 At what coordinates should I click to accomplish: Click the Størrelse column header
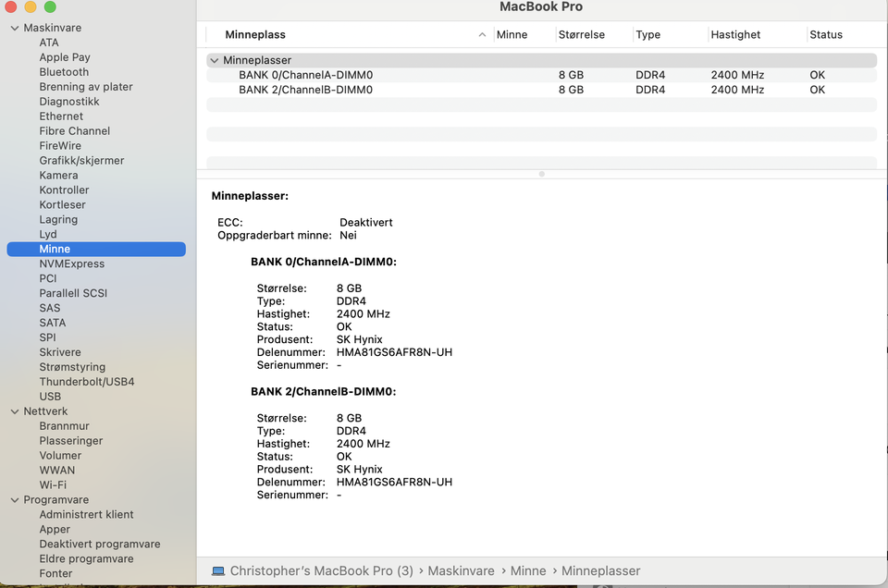pos(581,35)
